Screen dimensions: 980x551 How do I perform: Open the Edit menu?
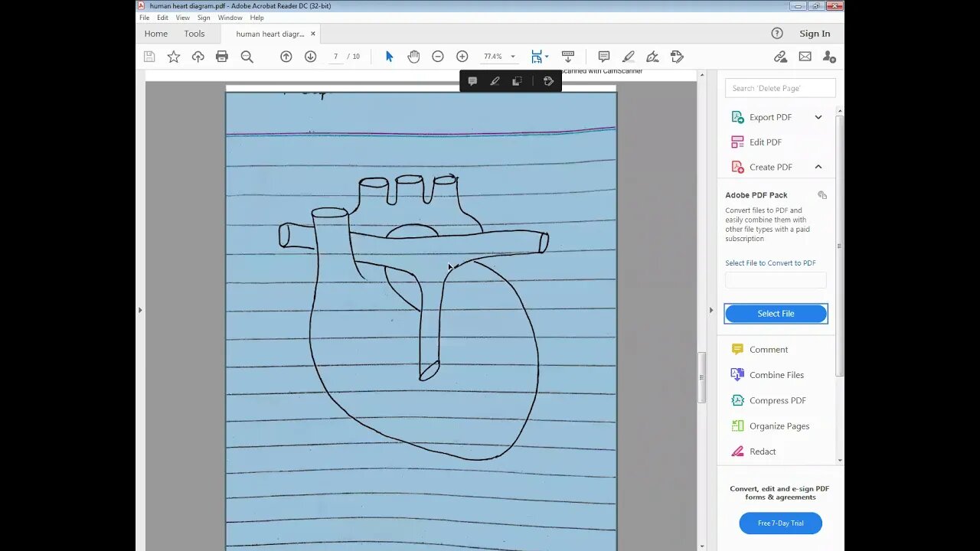pyautogui.click(x=162, y=18)
